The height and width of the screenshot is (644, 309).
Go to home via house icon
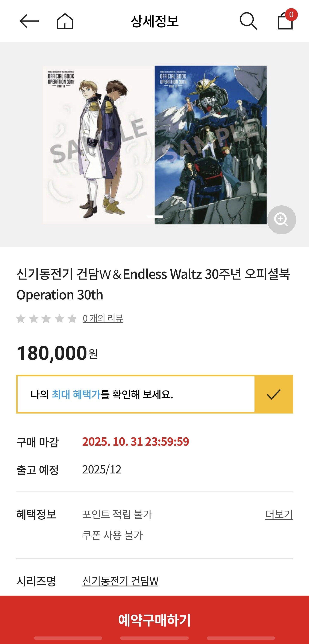pos(65,21)
